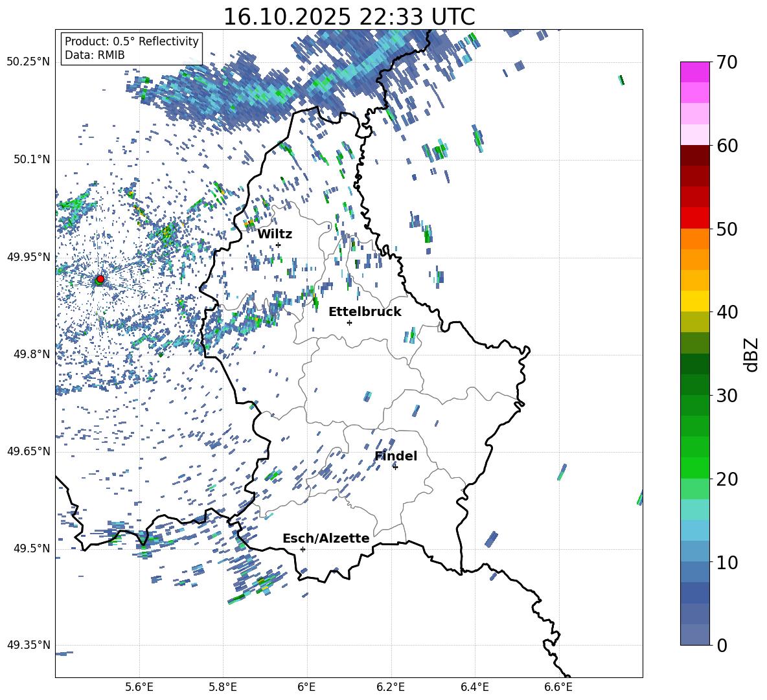Click the Wiltz city label
This screenshot has height=700, width=767.
point(275,234)
